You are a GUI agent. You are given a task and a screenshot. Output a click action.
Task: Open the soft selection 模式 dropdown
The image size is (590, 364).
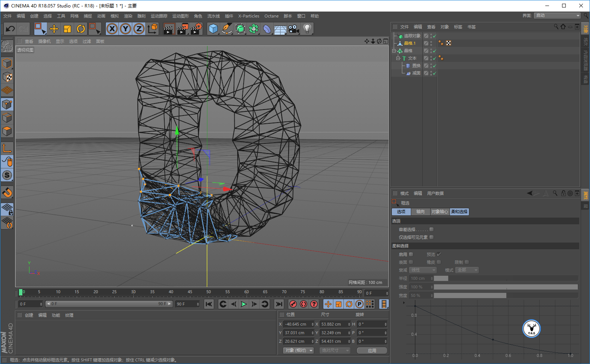point(467,270)
